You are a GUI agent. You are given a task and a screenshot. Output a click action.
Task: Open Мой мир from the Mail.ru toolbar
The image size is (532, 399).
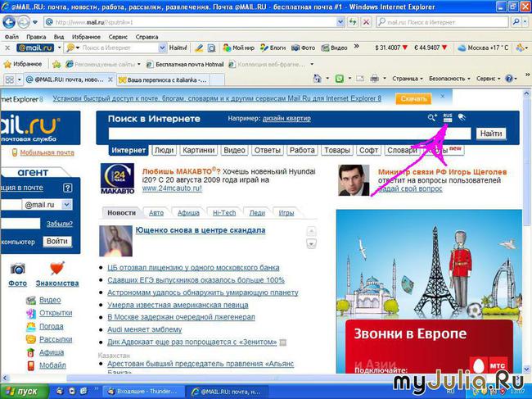pos(238,48)
